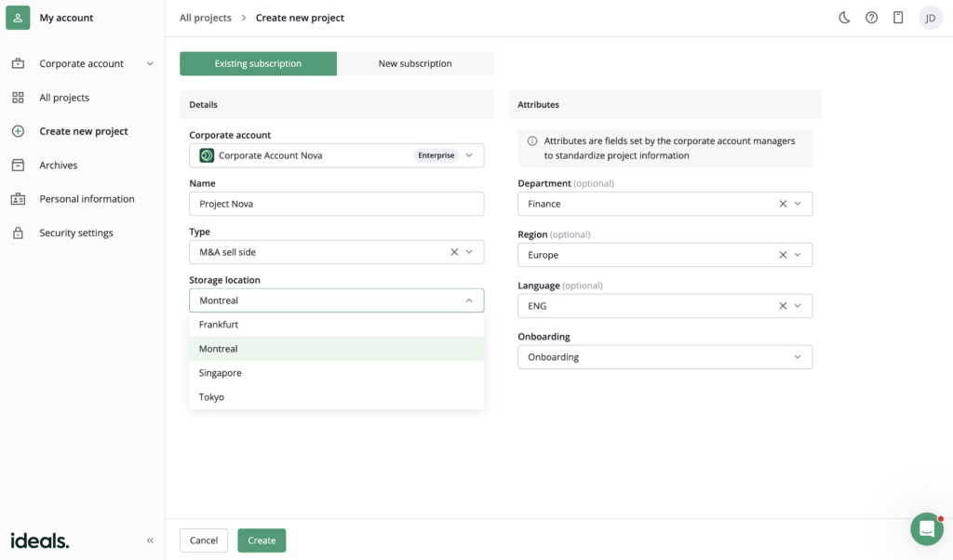953x560 pixels.
Task: Open the Type dropdown arrow
Action: pos(469,252)
